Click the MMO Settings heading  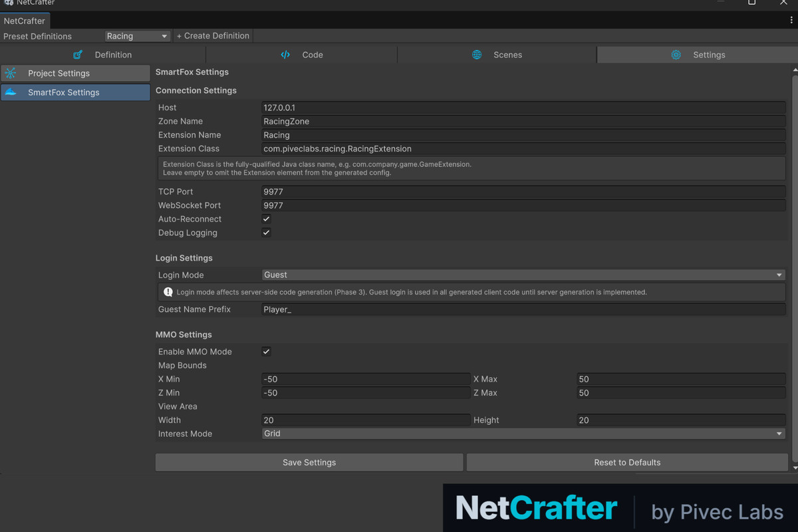pos(184,334)
